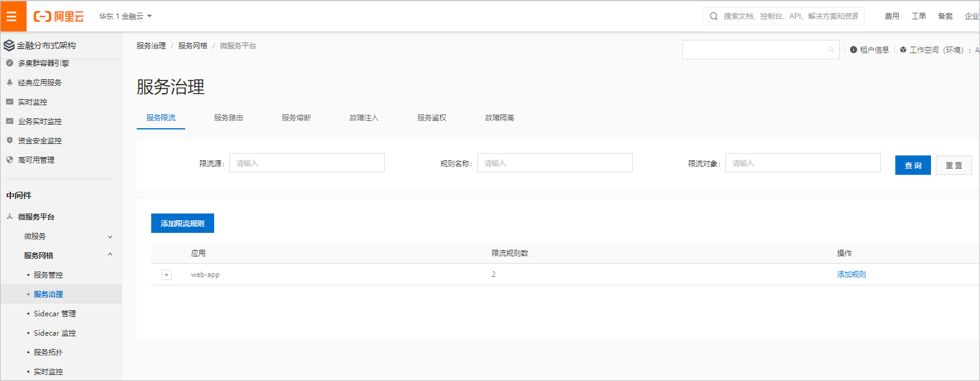Click the 限流对象 input field

[x=803, y=163]
